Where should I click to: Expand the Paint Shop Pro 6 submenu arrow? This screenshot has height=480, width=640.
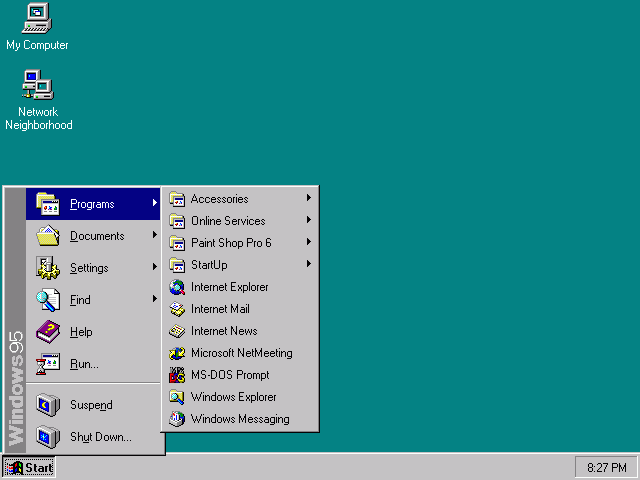click(x=309, y=242)
